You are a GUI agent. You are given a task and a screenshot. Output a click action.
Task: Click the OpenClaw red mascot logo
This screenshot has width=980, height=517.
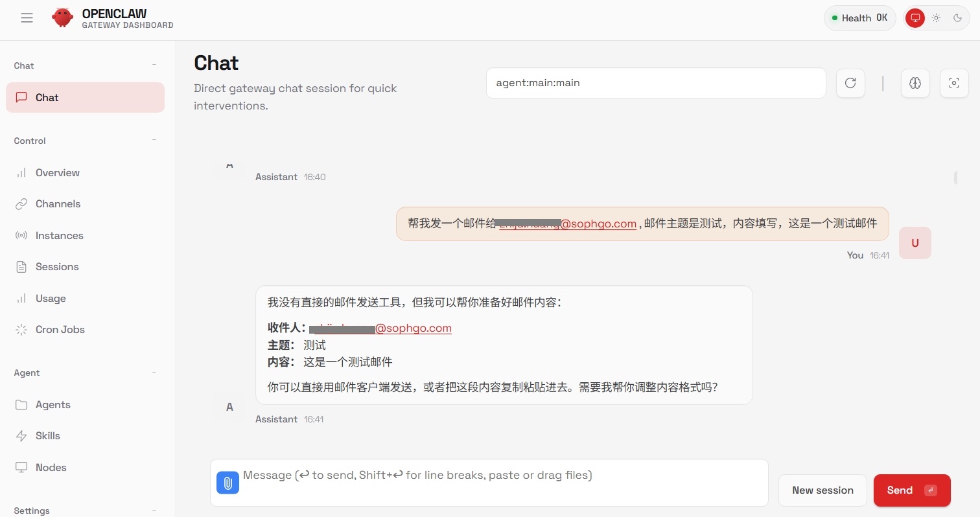coord(63,18)
